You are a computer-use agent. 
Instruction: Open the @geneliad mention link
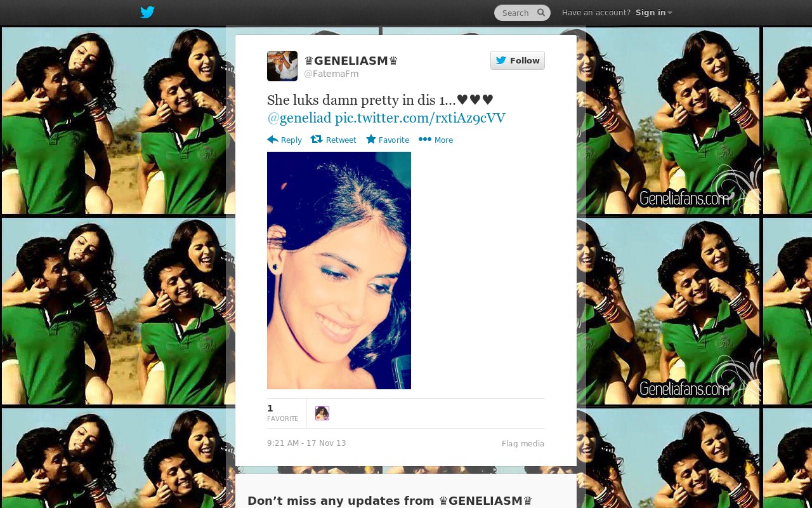299,118
